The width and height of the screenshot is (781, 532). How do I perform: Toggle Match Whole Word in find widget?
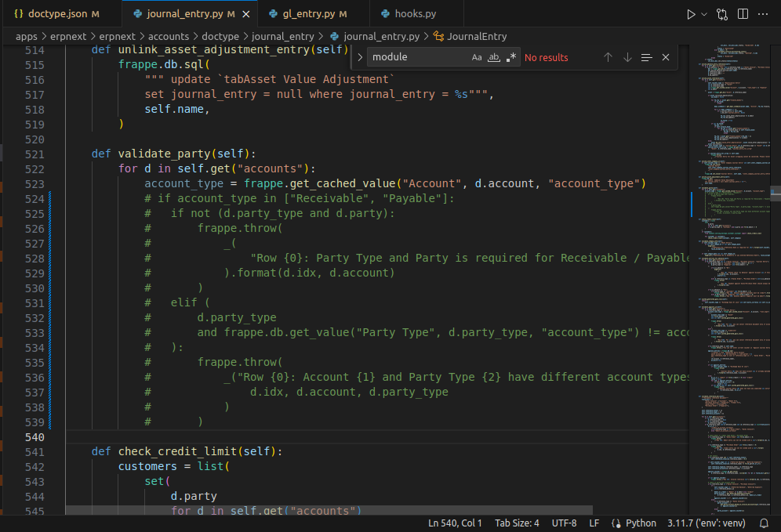tap(493, 57)
